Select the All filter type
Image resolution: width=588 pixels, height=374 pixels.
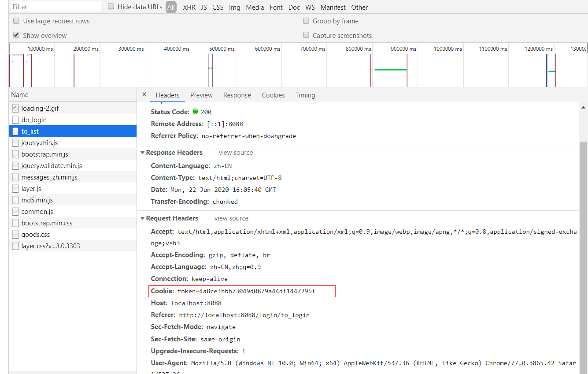coord(171,7)
